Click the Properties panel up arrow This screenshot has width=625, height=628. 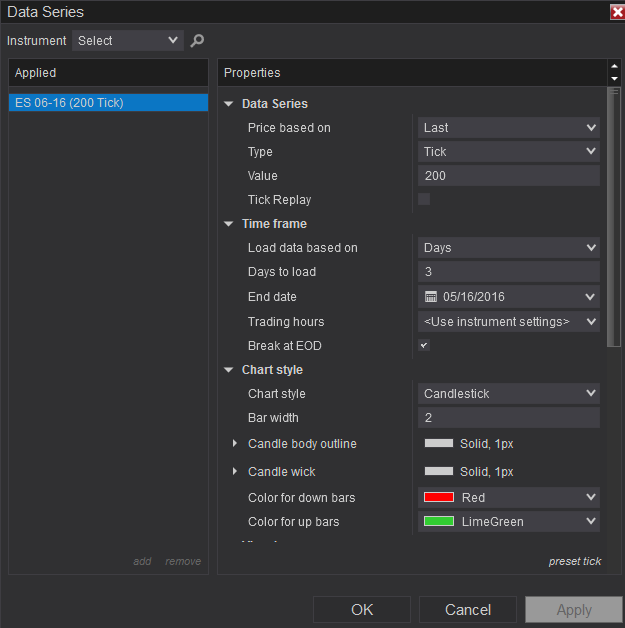[614, 66]
